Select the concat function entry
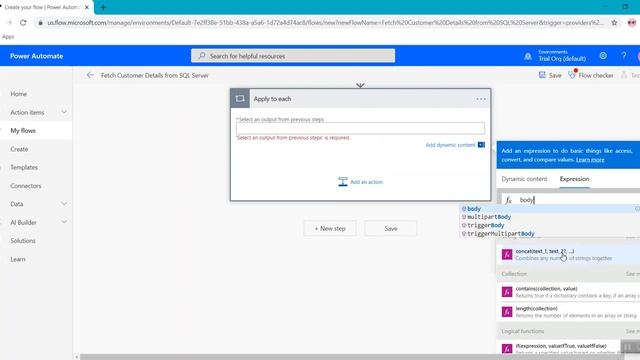The width and height of the screenshot is (640, 360). pos(568,254)
